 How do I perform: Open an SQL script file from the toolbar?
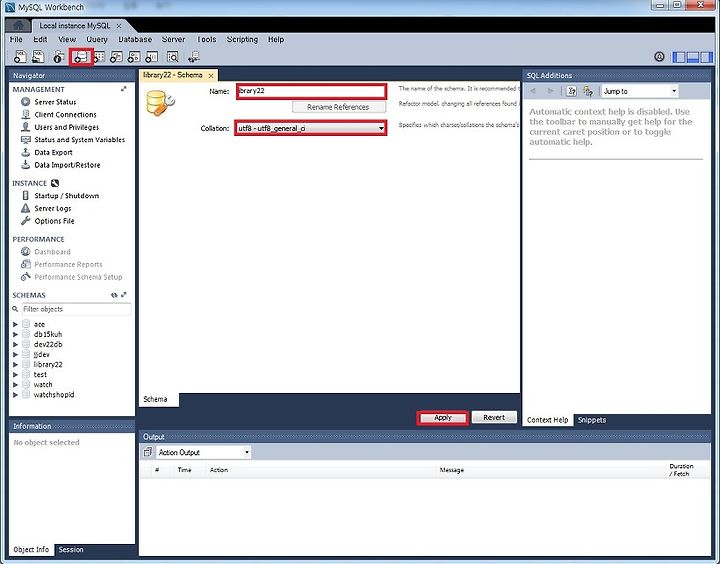tap(38, 56)
